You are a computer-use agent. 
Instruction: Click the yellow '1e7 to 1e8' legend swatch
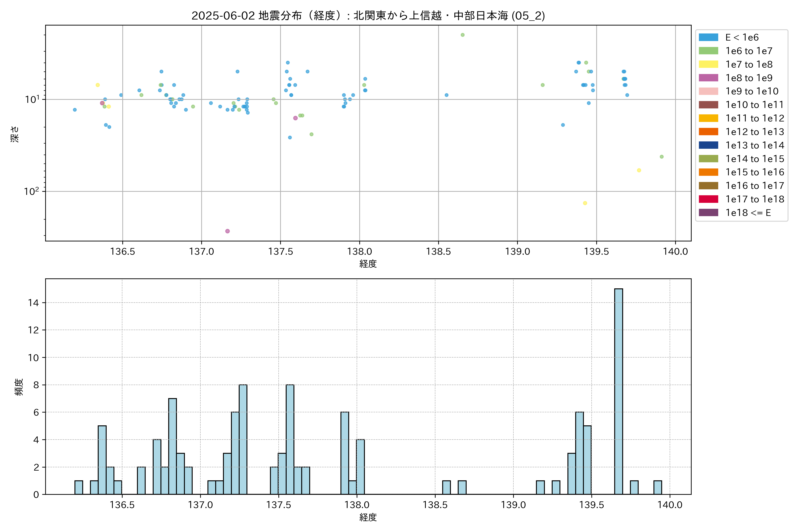click(708, 65)
